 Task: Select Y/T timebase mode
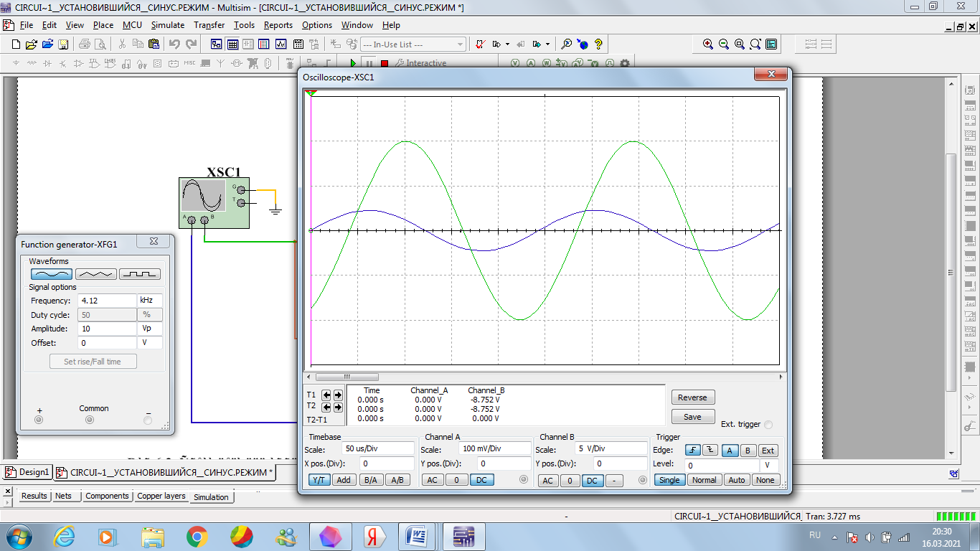click(319, 480)
